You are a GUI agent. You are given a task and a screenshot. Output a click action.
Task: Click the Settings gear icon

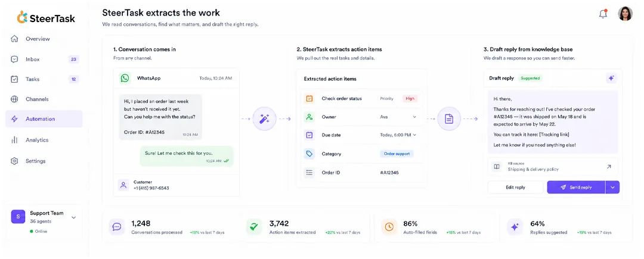(14, 161)
